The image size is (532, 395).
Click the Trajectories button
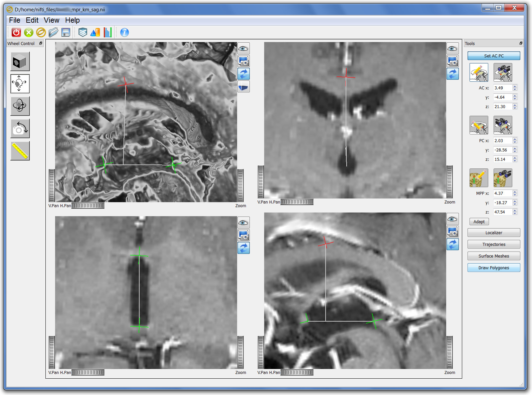494,245
